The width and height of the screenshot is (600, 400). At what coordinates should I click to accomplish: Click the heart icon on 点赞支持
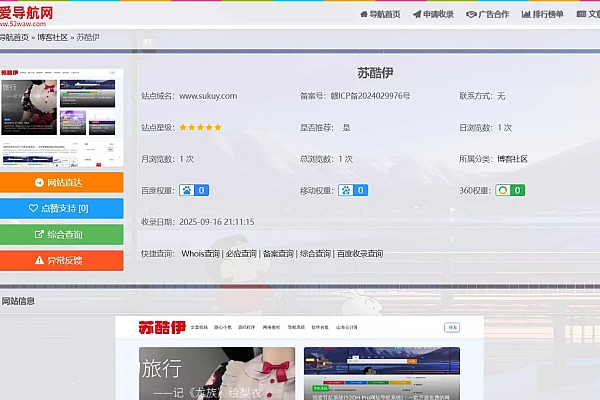pyautogui.click(x=33, y=208)
